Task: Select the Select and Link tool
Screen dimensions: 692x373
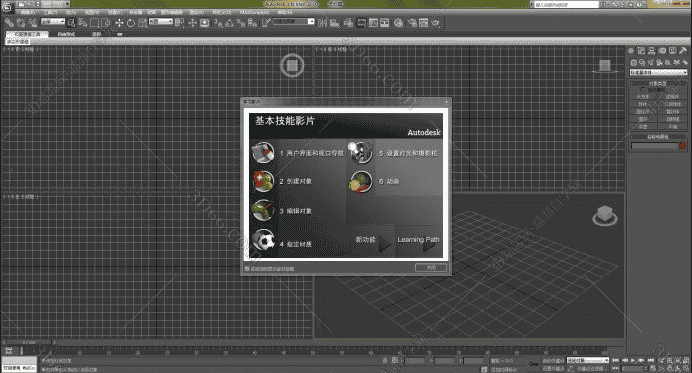Action: tap(9, 23)
